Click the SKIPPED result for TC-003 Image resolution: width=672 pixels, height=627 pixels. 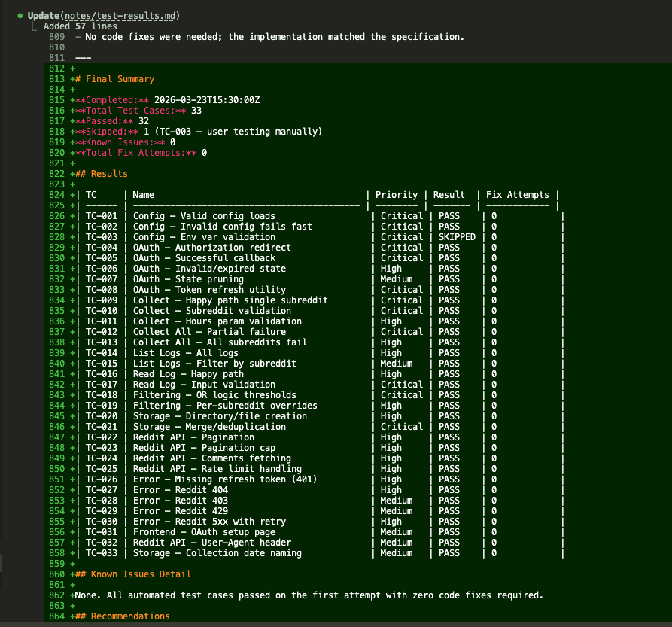click(x=457, y=237)
